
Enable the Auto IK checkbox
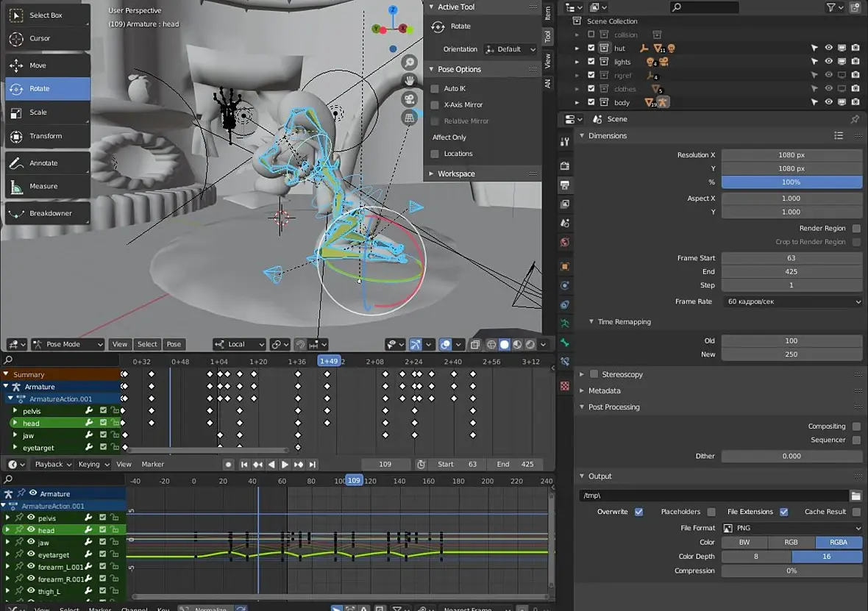click(x=435, y=88)
